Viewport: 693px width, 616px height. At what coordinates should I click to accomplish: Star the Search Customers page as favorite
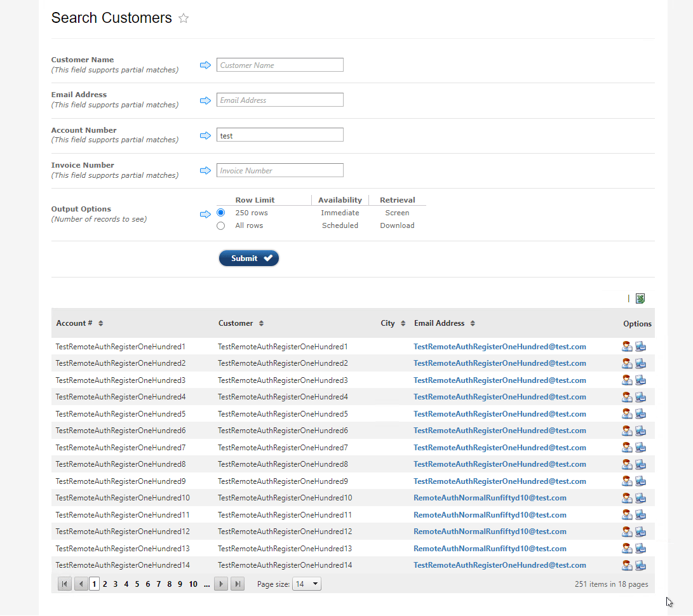click(x=184, y=18)
